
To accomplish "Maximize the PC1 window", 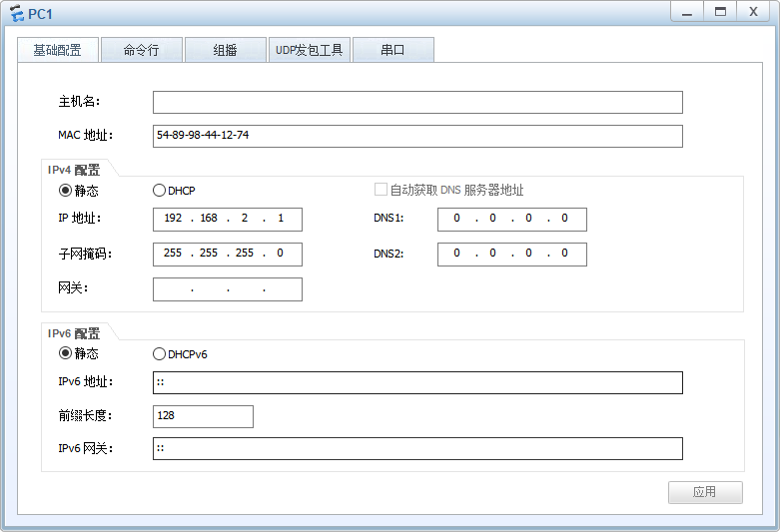I will pos(720,11).
